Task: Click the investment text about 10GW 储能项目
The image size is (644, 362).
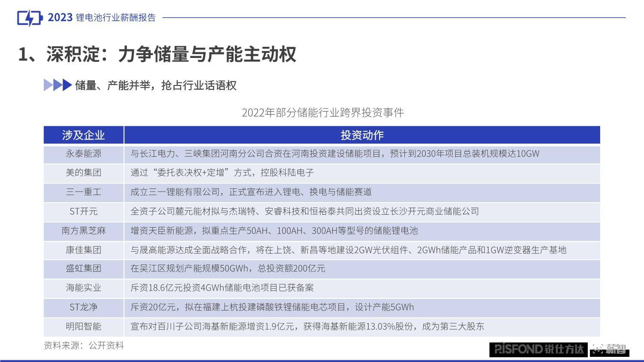Action: pos(335,154)
